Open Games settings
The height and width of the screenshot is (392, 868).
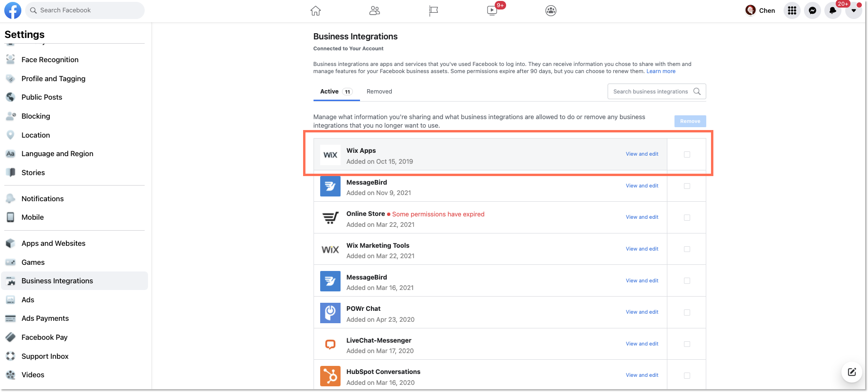74,262
